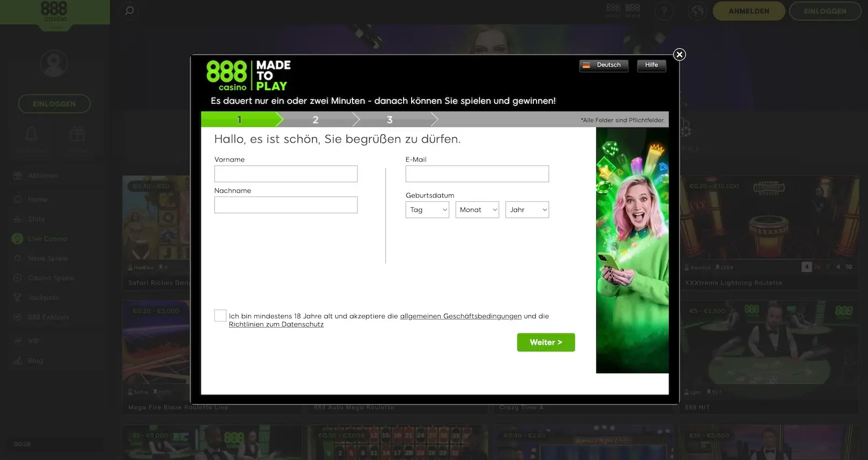Viewport: 868px width, 460px height.
Task: Select step 2 in the registration progress bar
Action: point(315,119)
